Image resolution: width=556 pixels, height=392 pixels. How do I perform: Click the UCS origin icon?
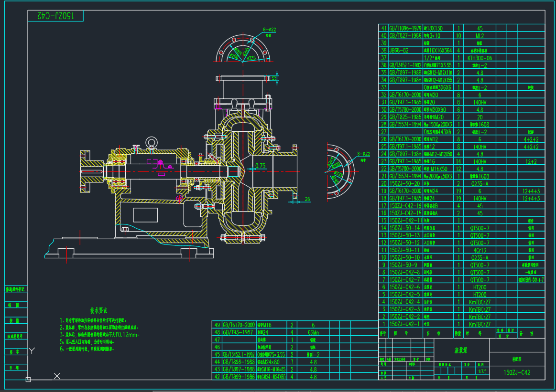[x=28, y=380]
